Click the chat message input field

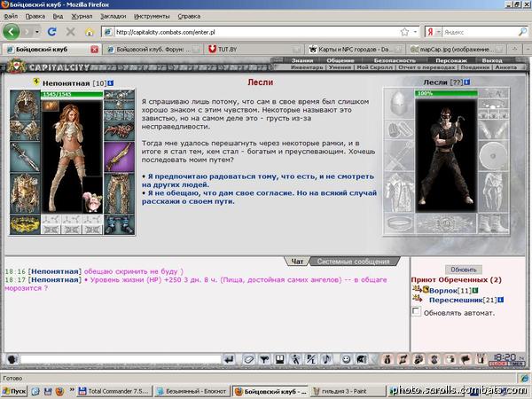point(121,359)
